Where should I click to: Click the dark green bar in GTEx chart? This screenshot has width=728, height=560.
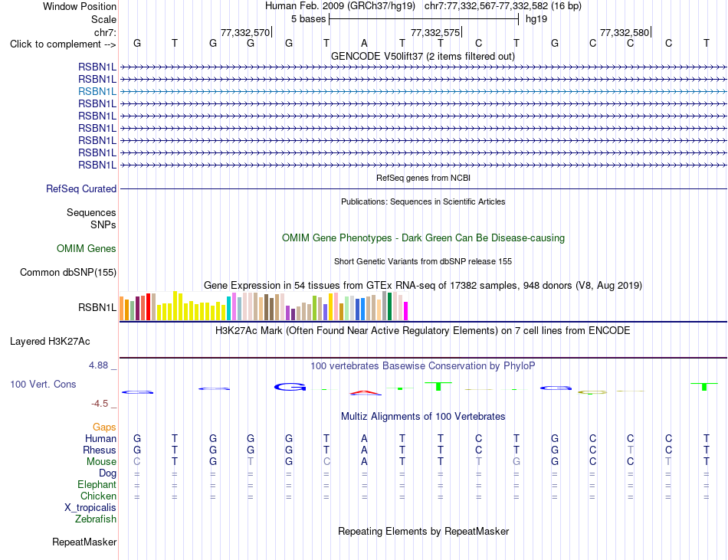click(x=390, y=306)
